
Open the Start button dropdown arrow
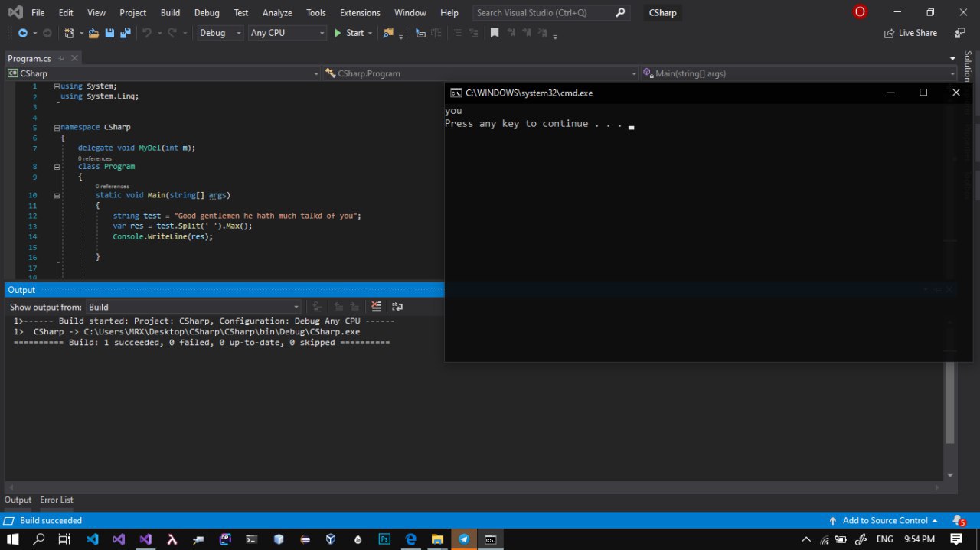coord(371,33)
